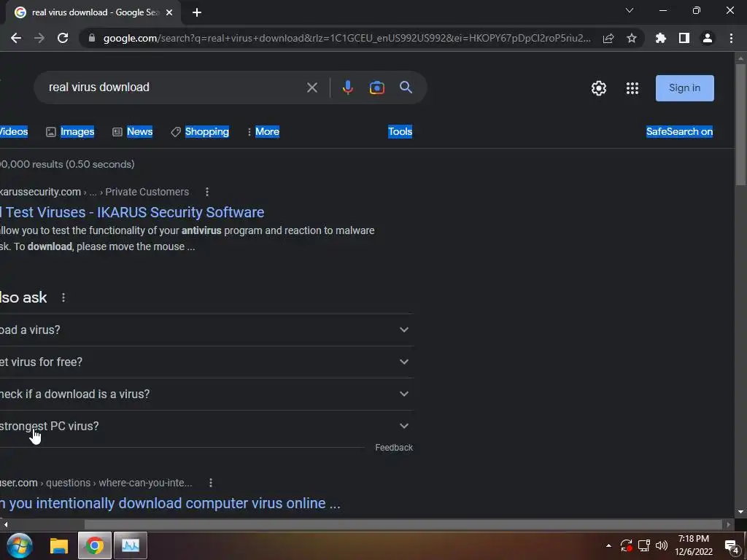The width and height of the screenshot is (747, 560).
Task: Open the Chrome profile avatar menu
Action: [708, 38]
